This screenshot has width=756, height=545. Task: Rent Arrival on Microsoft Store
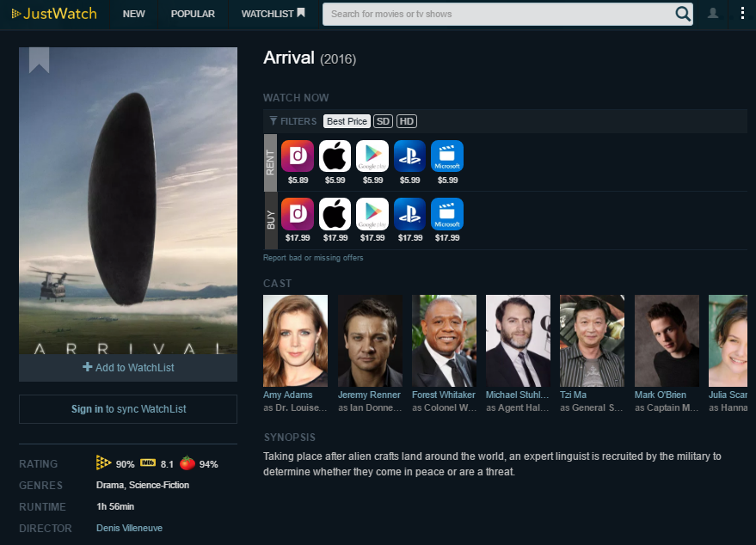click(x=447, y=156)
